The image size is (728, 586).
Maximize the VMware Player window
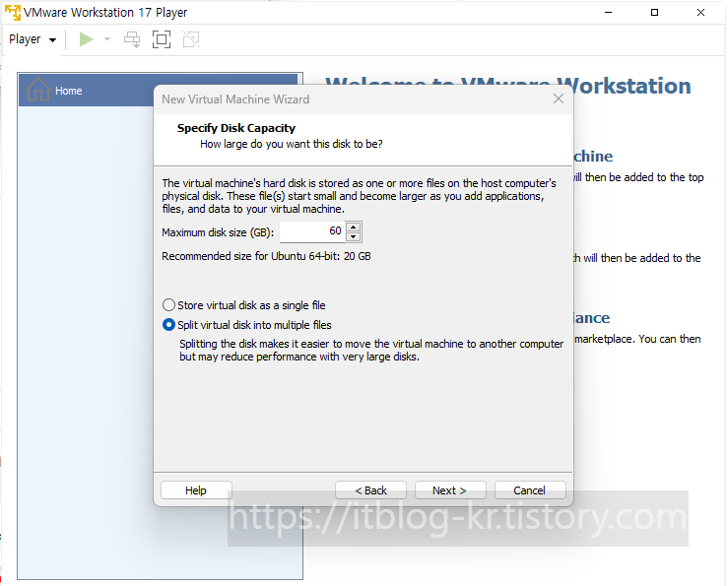tap(655, 13)
